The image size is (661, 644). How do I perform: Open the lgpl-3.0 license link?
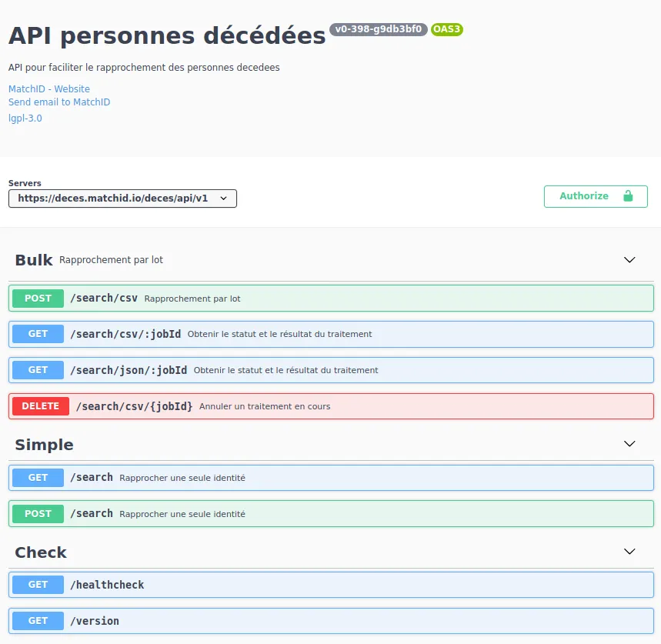click(25, 118)
